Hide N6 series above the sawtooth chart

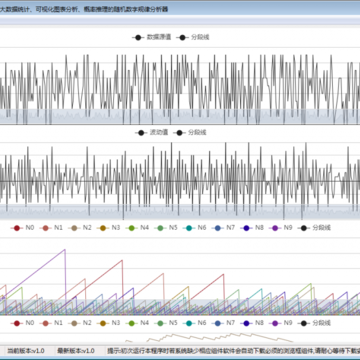pos(194,228)
